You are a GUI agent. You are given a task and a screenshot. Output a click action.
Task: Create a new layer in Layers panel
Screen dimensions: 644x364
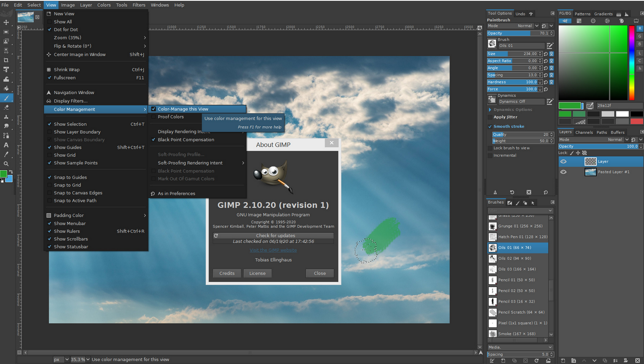tap(563, 360)
